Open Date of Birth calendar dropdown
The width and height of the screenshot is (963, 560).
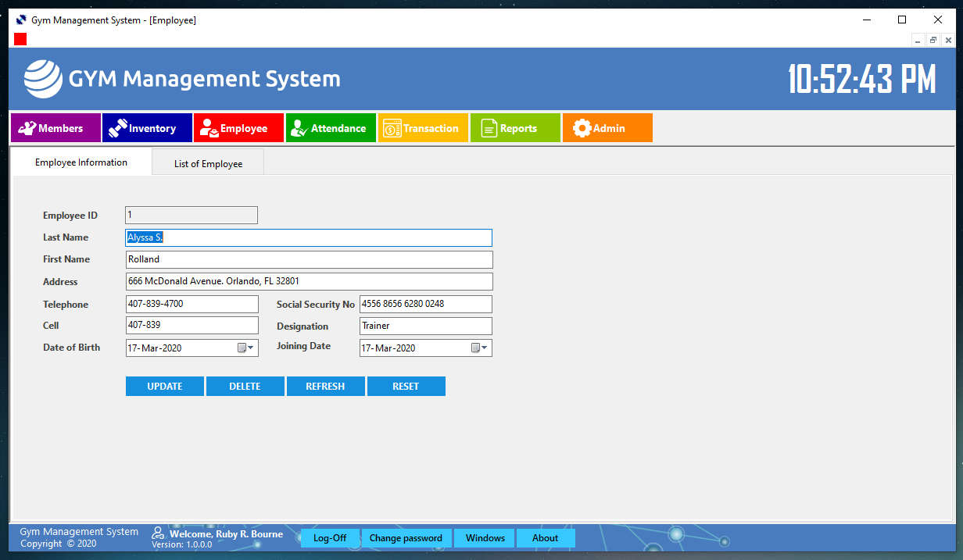[x=246, y=348]
